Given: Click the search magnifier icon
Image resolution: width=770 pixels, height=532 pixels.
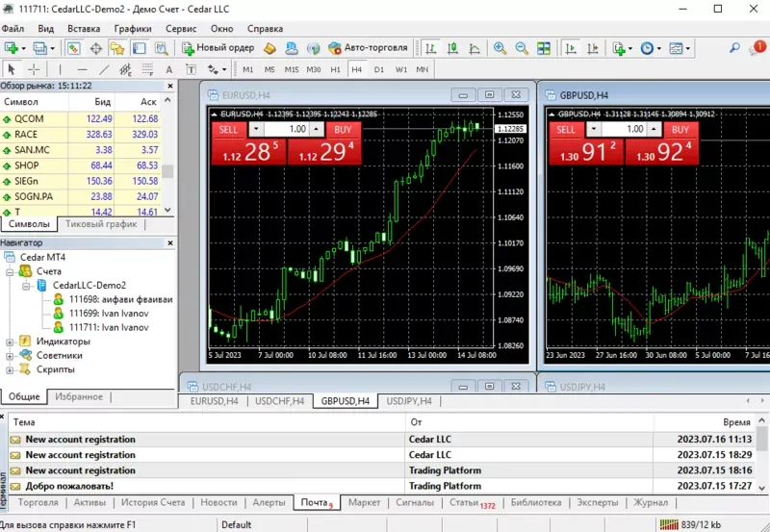Looking at the screenshot, I should (x=734, y=47).
